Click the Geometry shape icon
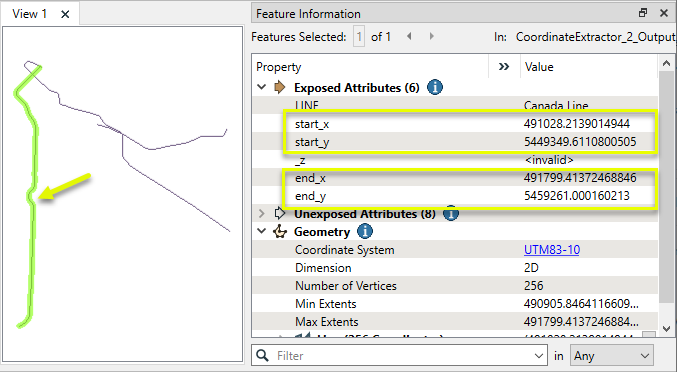 [x=280, y=232]
